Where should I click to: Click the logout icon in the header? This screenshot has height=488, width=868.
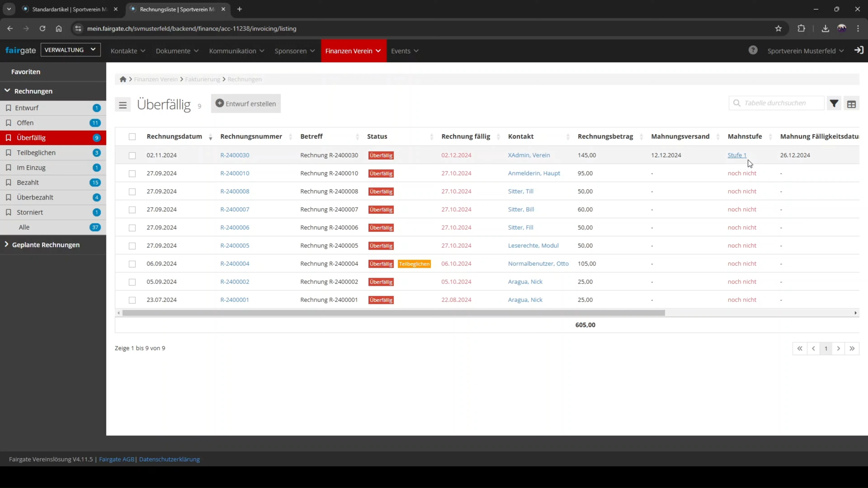click(x=859, y=50)
